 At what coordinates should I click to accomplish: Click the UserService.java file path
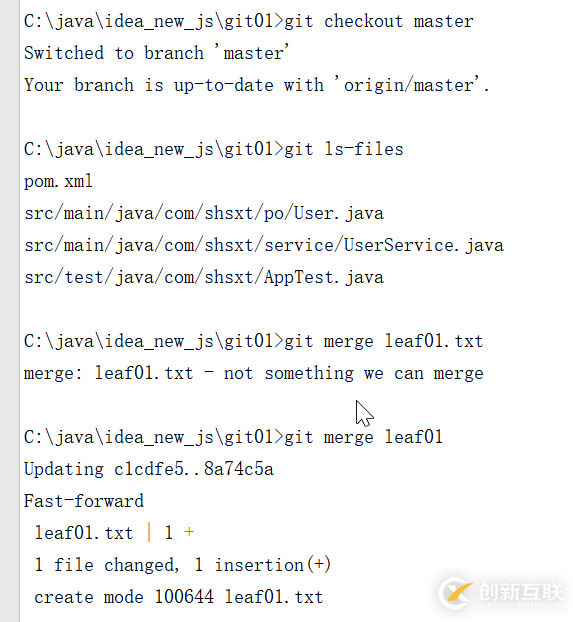264,246
